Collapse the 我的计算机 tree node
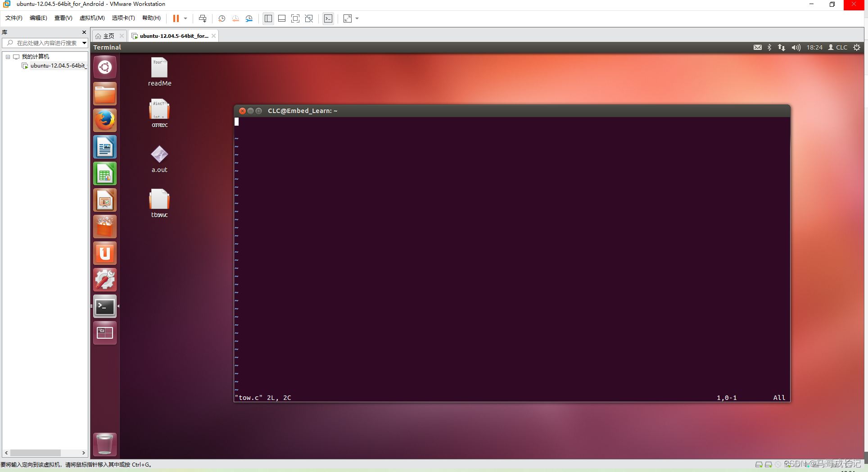Image resolution: width=868 pixels, height=472 pixels. (x=8, y=57)
